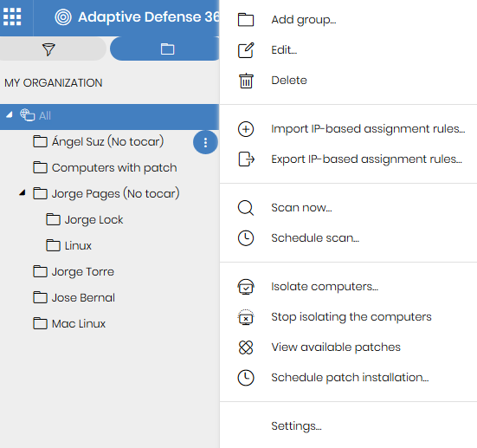
Task: Click the Add group folder icon
Action: (246, 20)
